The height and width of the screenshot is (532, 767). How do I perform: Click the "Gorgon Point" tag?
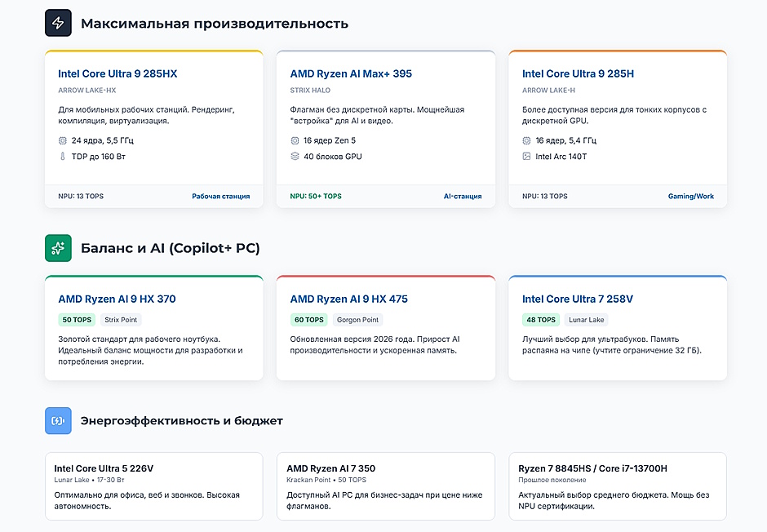[x=357, y=320]
